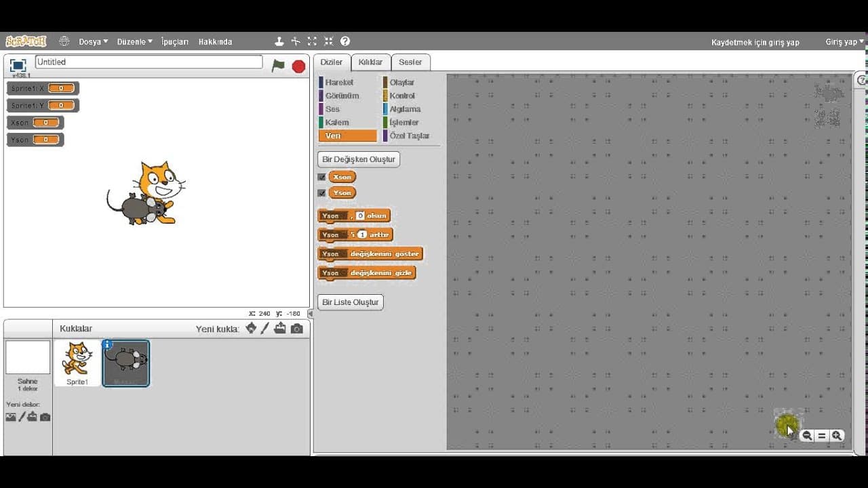The height and width of the screenshot is (488, 868).
Task: Collapse the stage with small arrow
Action: pyautogui.click(x=311, y=314)
